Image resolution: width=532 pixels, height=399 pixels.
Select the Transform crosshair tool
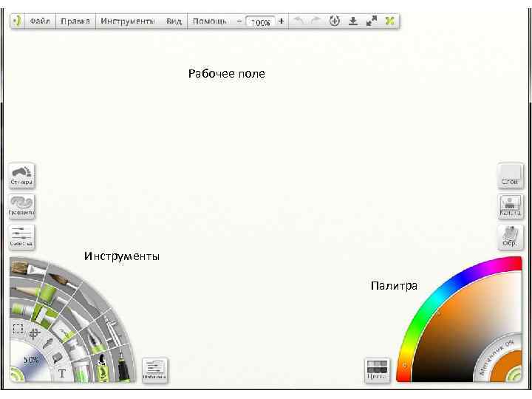(34, 334)
